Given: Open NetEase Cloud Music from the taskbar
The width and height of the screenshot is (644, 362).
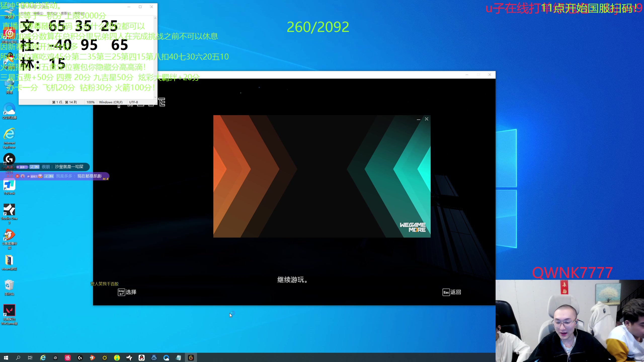Looking at the screenshot, I should [x=68, y=358].
